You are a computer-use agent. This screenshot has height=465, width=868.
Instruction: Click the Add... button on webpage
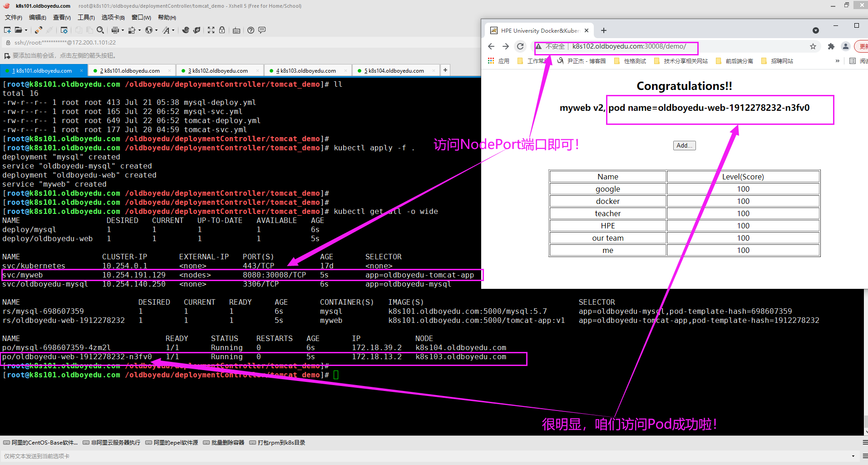click(x=684, y=145)
